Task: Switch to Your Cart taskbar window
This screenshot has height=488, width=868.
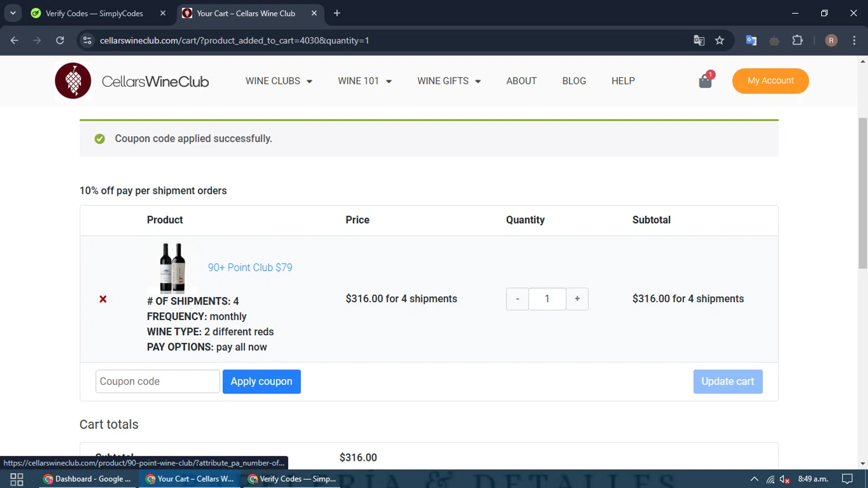Action: pyautogui.click(x=190, y=479)
